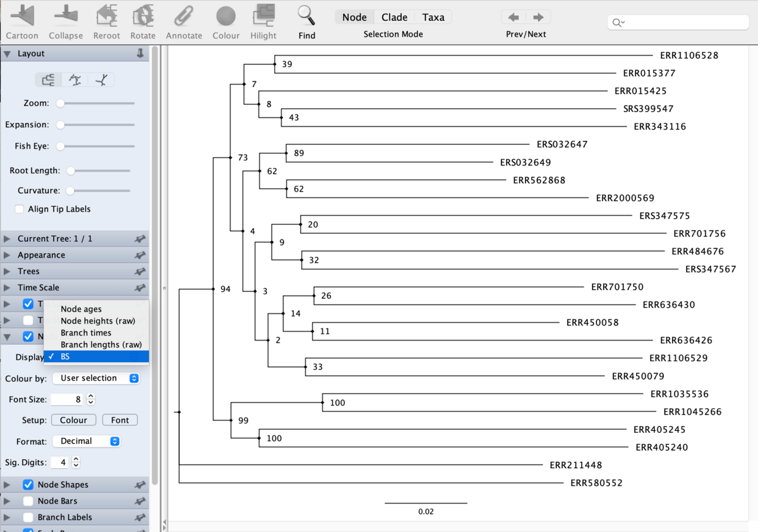Go to next node with arrow
The height and width of the screenshot is (532, 758).
coord(538,17)
